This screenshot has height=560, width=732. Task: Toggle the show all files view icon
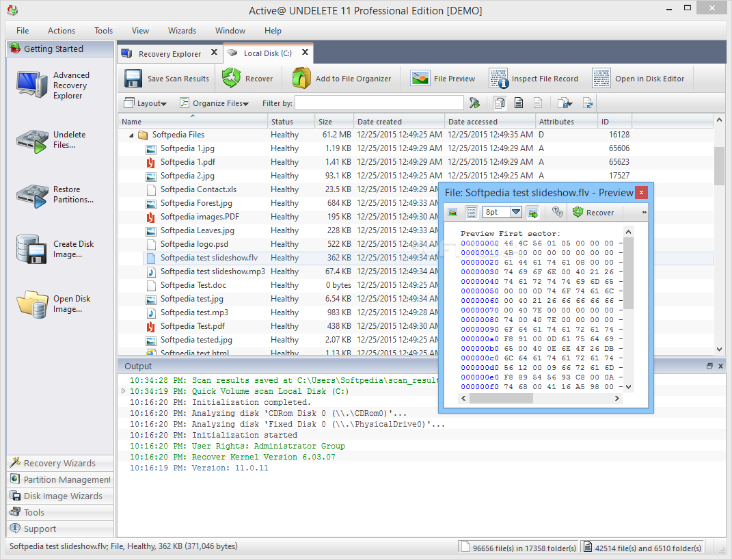click(500, 103)
